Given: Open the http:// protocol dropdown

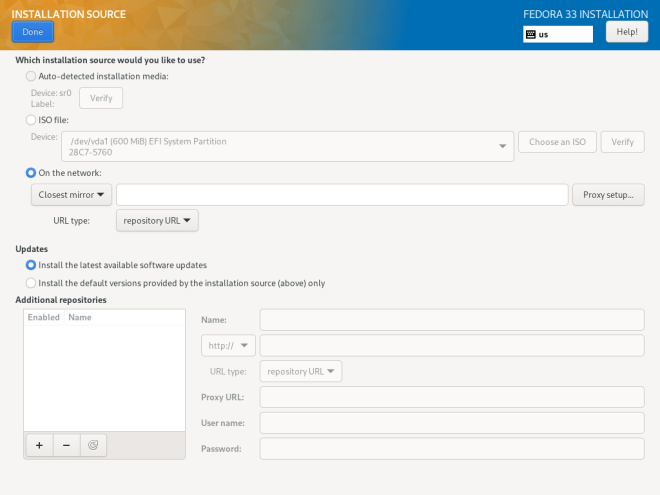Looking at the screenshot, I should click(x=228, y=346).
